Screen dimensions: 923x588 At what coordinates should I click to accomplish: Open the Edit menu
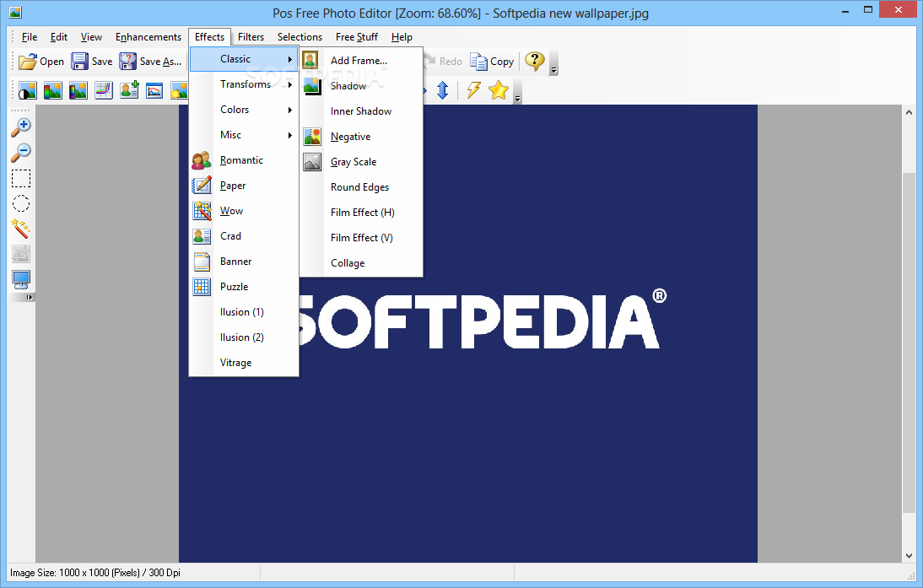(x=59, y=37)
